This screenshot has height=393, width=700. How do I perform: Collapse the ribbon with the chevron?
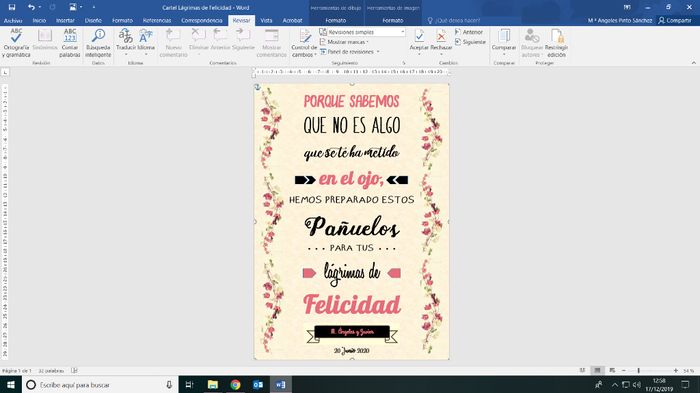coord(693,63)
